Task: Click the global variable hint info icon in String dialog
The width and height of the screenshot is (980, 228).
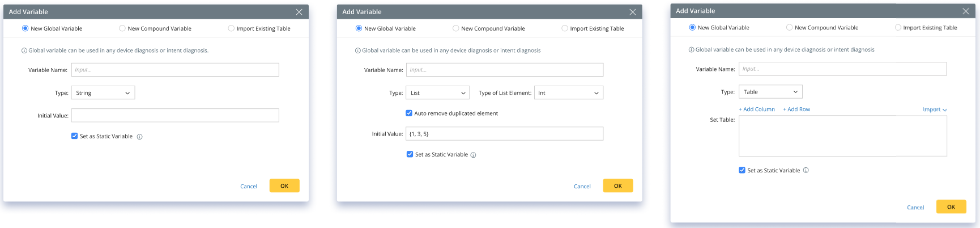Action: (x=24, y=51)
